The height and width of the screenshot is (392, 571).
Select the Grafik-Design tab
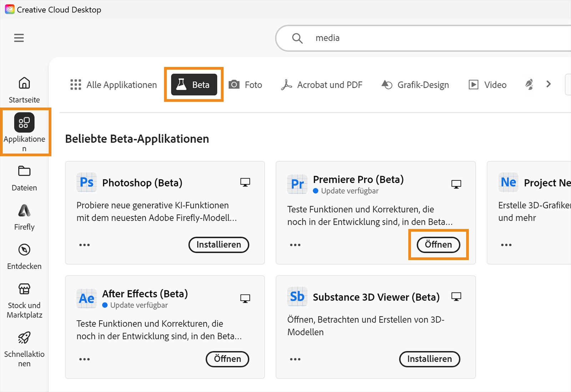[x=415, y=85]
